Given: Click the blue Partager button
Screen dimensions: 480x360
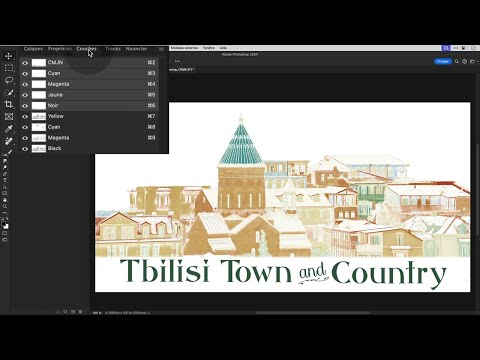Looking at the screenshot, I should (443, 61).
